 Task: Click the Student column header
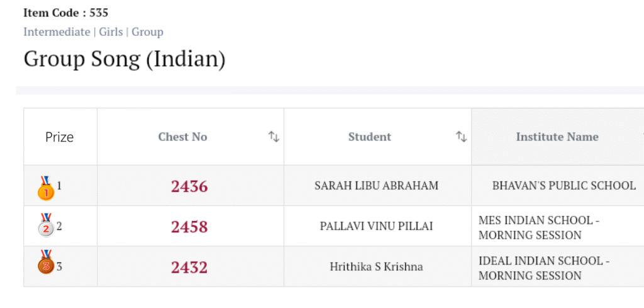point(370,137)
